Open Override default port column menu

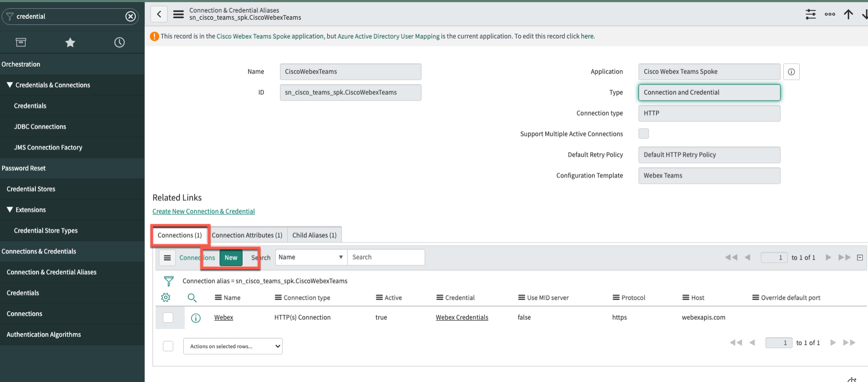(x=756, y=298)
